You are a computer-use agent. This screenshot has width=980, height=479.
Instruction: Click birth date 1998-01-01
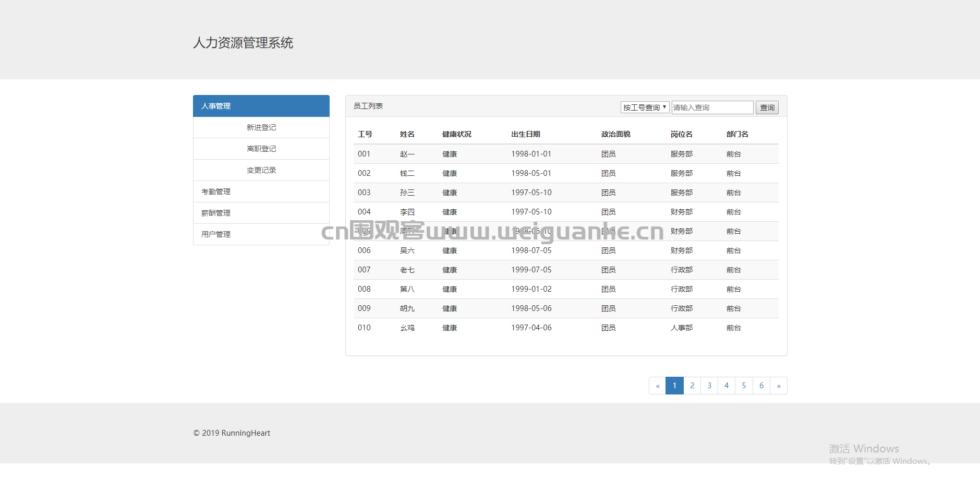tap(531, 154)
